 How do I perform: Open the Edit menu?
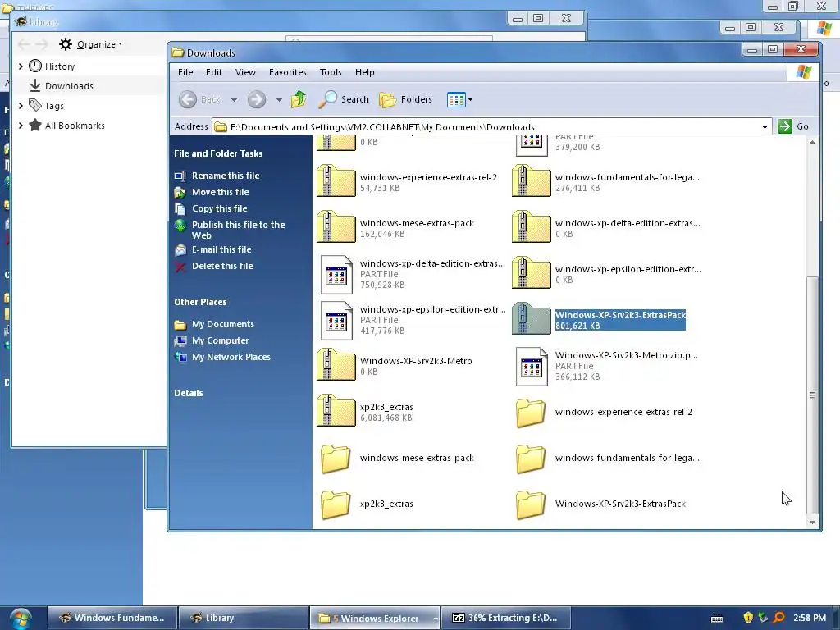click(x=214, y=72)
